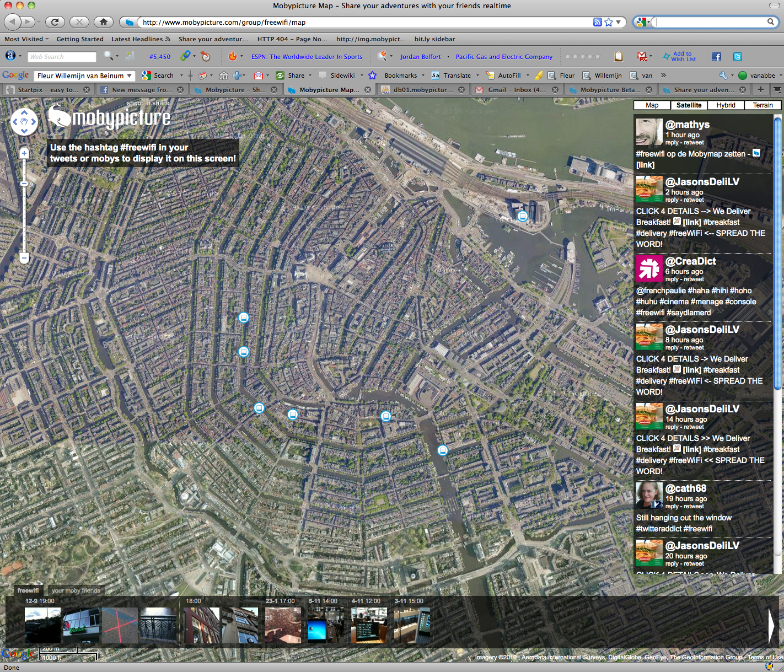Click the browser reload button
784x672 pixels.
point(54,22)
